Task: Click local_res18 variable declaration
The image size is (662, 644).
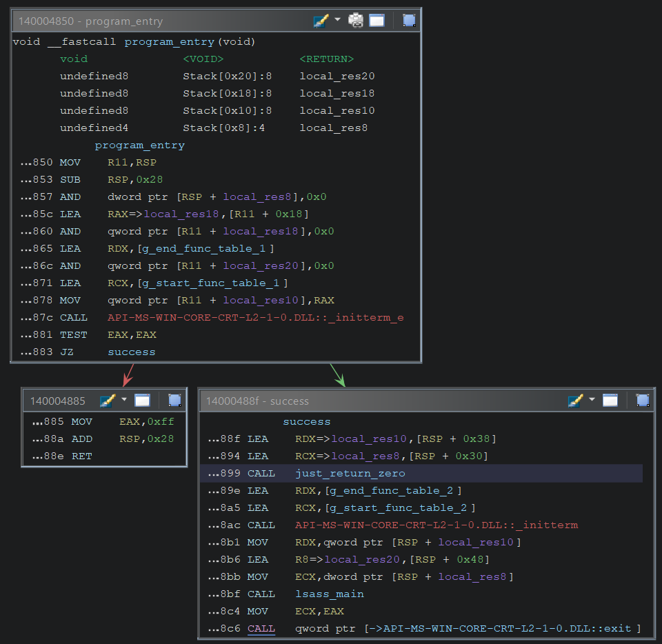Action: click(337, 94)
